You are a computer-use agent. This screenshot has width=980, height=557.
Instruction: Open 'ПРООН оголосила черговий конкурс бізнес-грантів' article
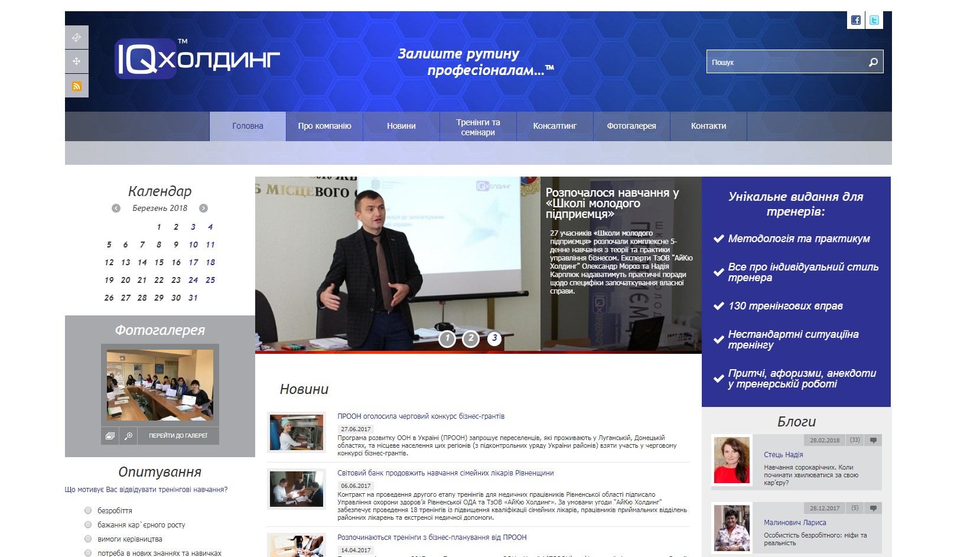[421, 416]
